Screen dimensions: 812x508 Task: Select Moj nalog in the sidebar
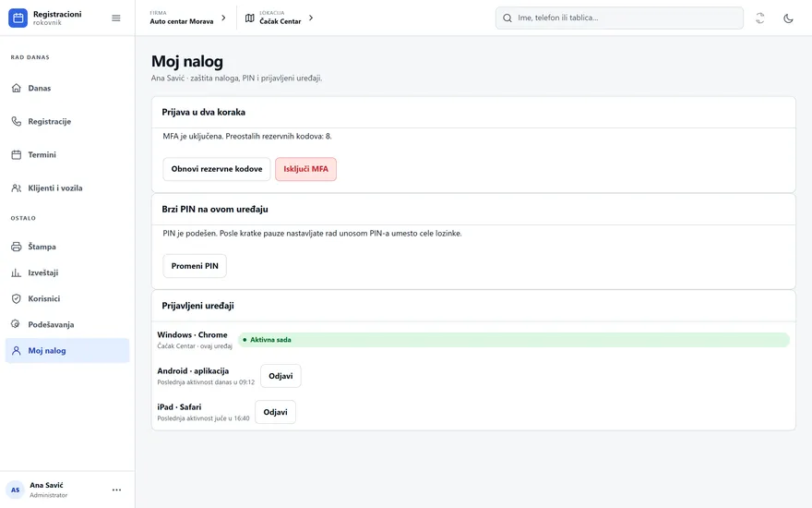coord(67,350)
